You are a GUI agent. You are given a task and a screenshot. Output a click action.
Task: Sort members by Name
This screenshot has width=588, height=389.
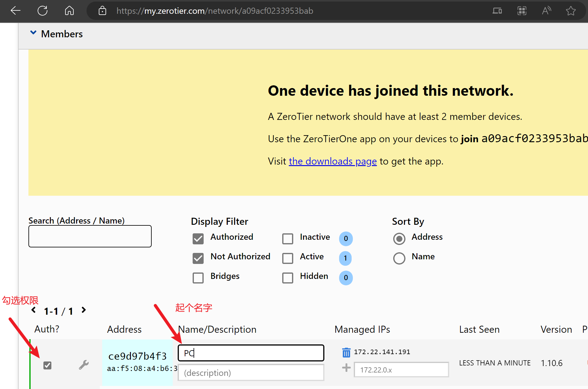[x=399, y=258]
